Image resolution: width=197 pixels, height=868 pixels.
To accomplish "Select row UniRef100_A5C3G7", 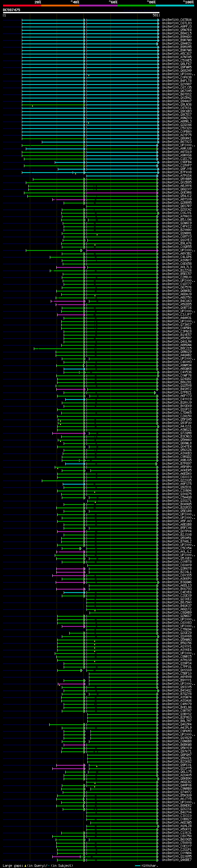I will (x=176, y=54).
